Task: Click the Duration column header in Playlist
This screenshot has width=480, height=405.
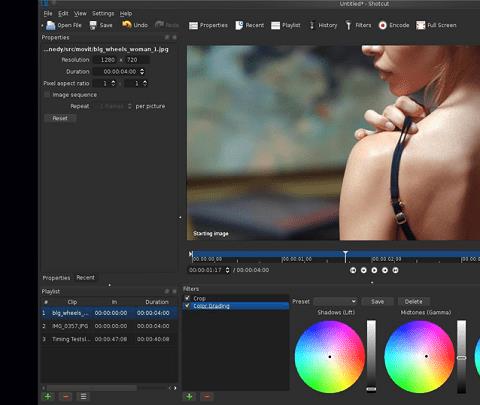Action: (x=157, y=302)
